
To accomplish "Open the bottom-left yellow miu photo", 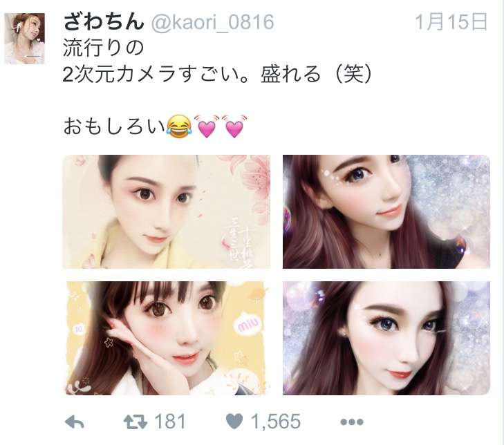I will [166, 338].
